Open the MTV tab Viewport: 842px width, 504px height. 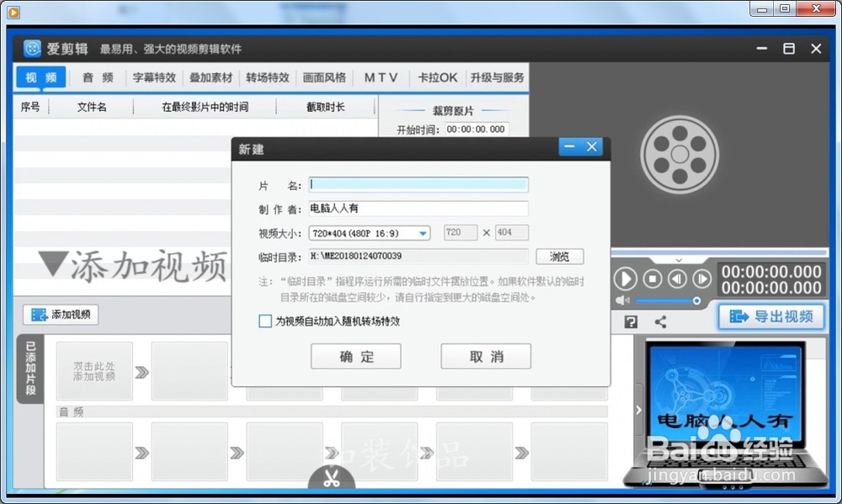click(381, 77)
